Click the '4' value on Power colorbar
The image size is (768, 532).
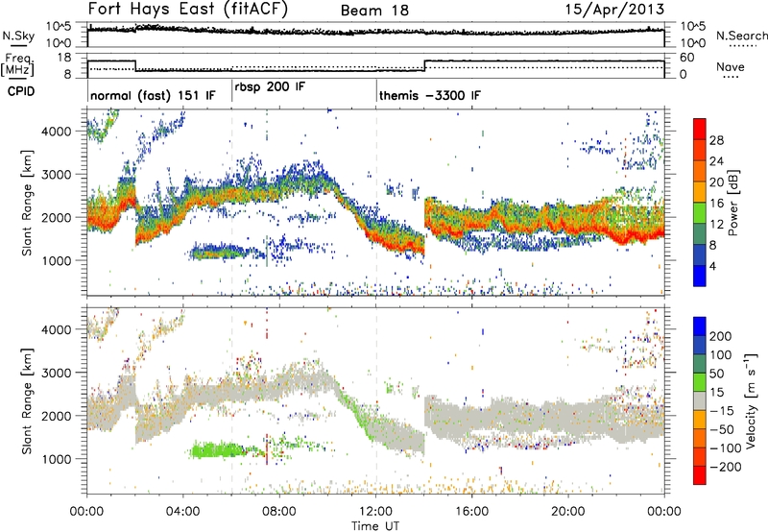click(x=712, y=266)
